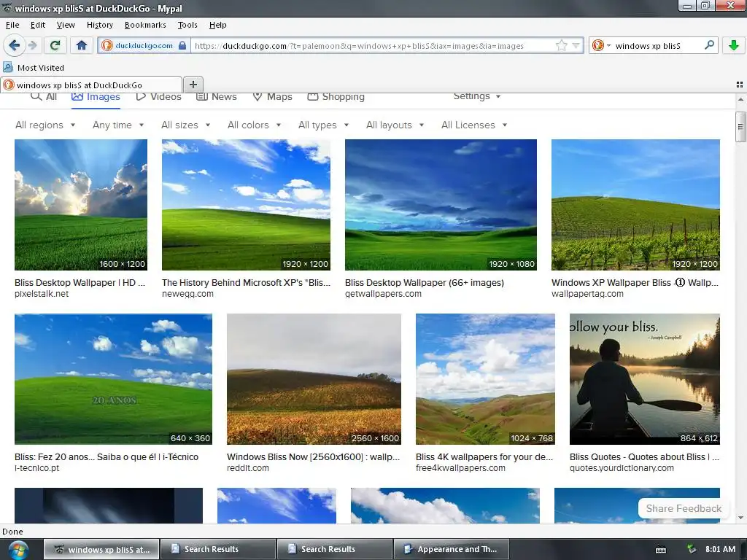Open the '20 ANOS' Bliss thumbnail
The width and height of the screenshot is (747, 560).
[113, 379]
